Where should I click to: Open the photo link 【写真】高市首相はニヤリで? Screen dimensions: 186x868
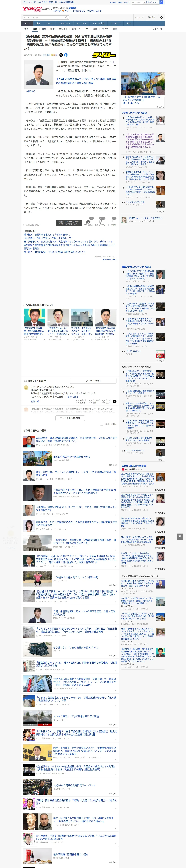(86, 81)
